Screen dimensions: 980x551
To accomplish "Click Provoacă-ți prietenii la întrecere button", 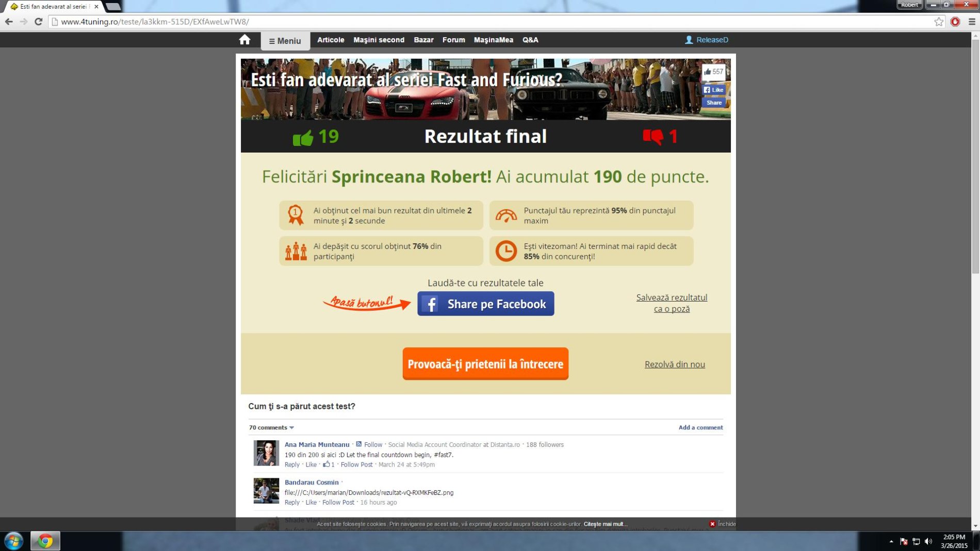I will [485, 364].
